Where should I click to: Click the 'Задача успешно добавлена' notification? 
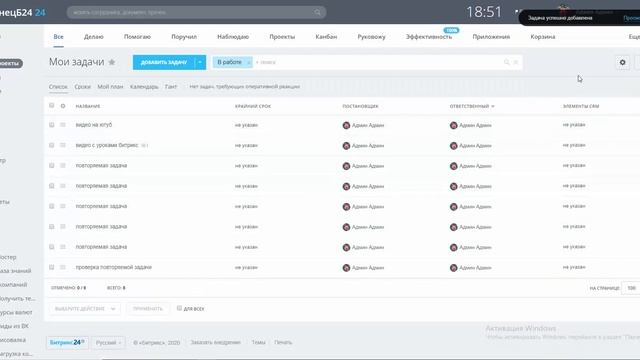(x=560, y=18)
